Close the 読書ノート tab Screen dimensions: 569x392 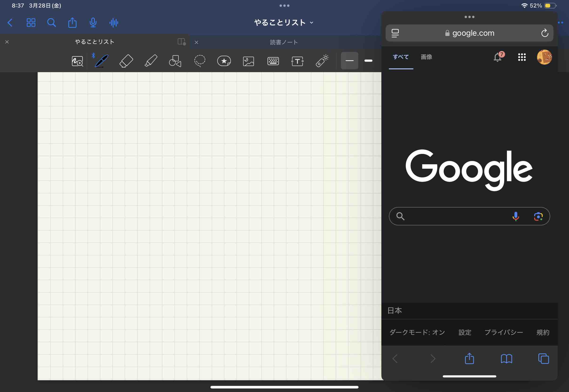pyautogui.click(x=196, y=42)
